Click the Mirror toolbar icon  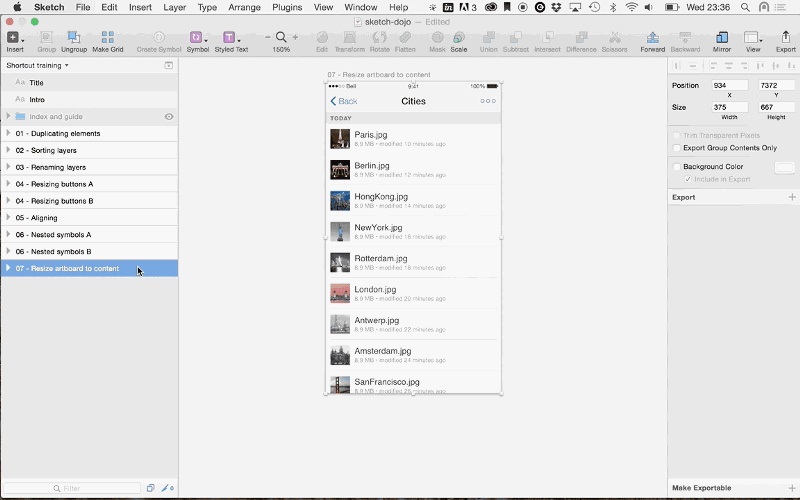click(721, 38)
